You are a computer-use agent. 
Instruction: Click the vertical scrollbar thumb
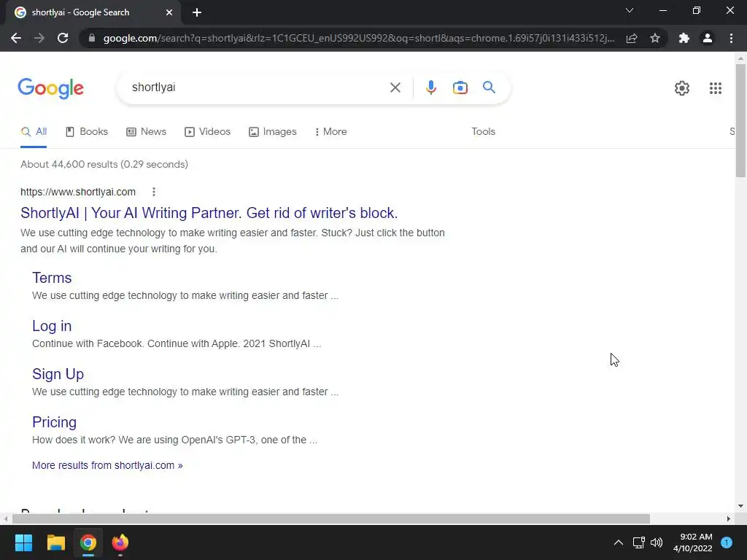(x=740, y=121)
